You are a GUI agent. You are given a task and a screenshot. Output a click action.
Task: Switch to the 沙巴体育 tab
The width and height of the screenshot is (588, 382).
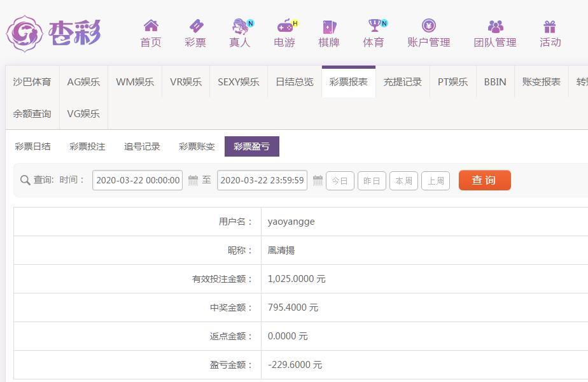tap(32, 81)
